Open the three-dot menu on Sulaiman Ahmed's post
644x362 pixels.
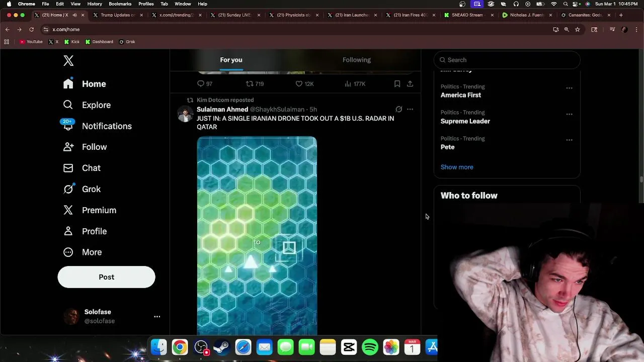click(410, 109)
